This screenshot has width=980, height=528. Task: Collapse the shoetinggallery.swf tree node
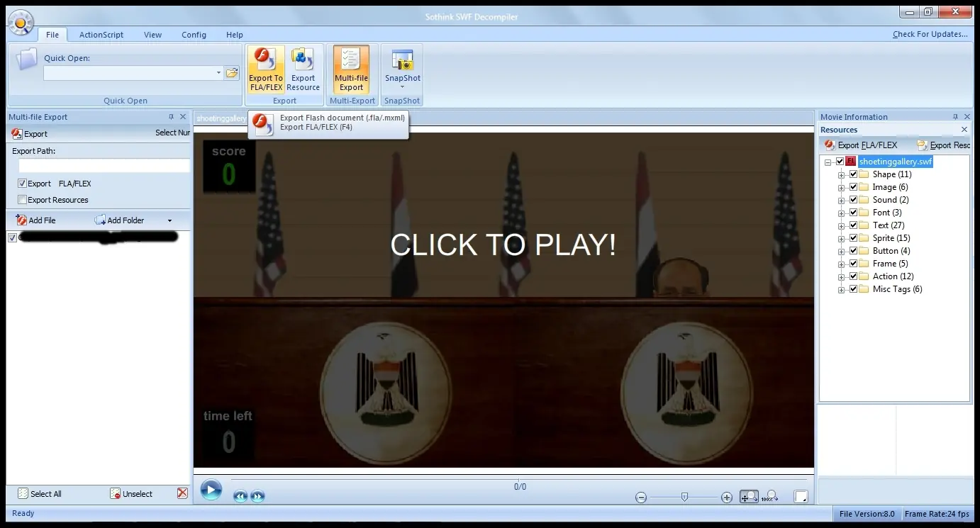tap(828, 162)
